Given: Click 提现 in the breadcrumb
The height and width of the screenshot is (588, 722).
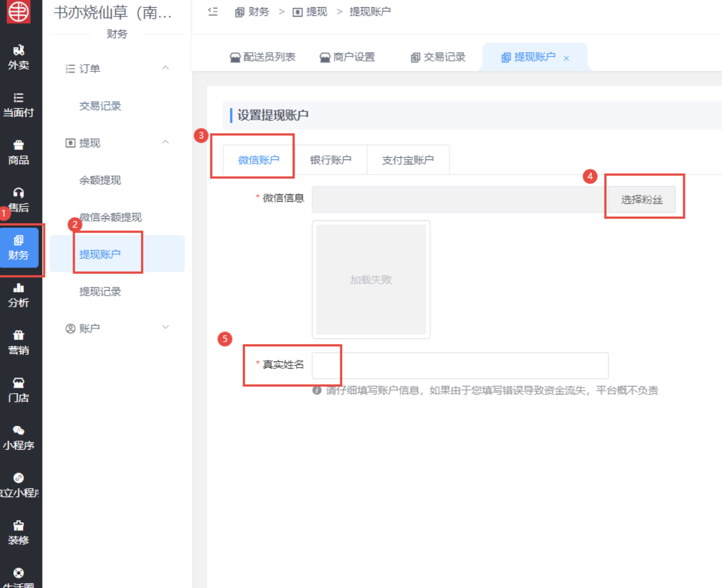Looking at the screenshot, I should pyautogui.click(x=310, y=12).
